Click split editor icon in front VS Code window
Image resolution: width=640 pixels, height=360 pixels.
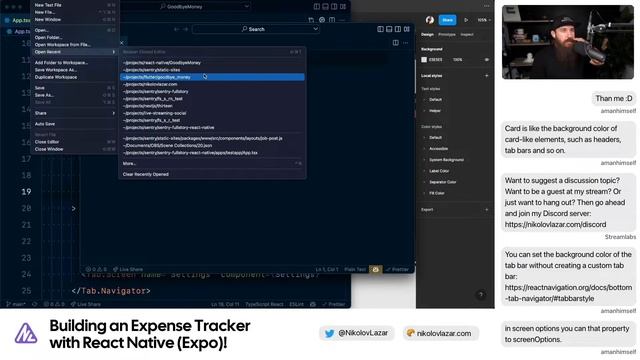coord(396,42)
